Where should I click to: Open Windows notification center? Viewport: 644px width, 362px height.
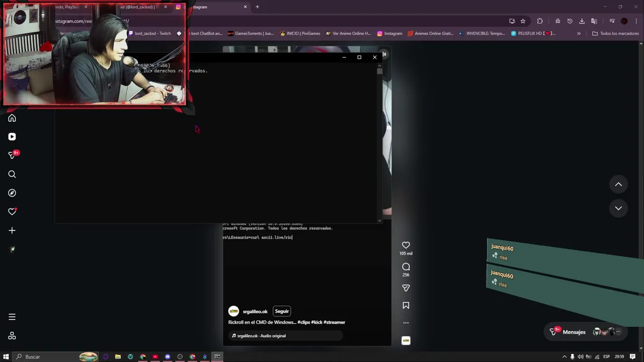[632, 357]
